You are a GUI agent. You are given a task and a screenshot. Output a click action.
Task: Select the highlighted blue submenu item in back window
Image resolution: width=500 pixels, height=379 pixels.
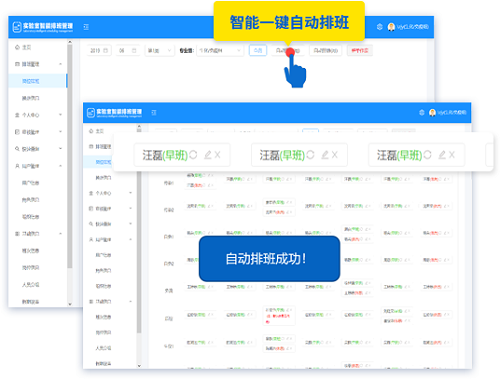pos(38,81)
